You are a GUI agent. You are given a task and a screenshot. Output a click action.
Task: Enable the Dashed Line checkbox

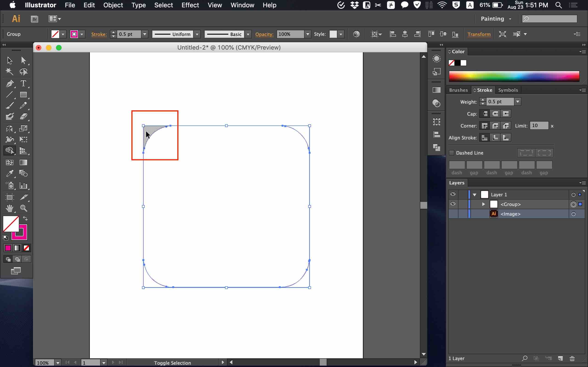click(x=452, y=153)
